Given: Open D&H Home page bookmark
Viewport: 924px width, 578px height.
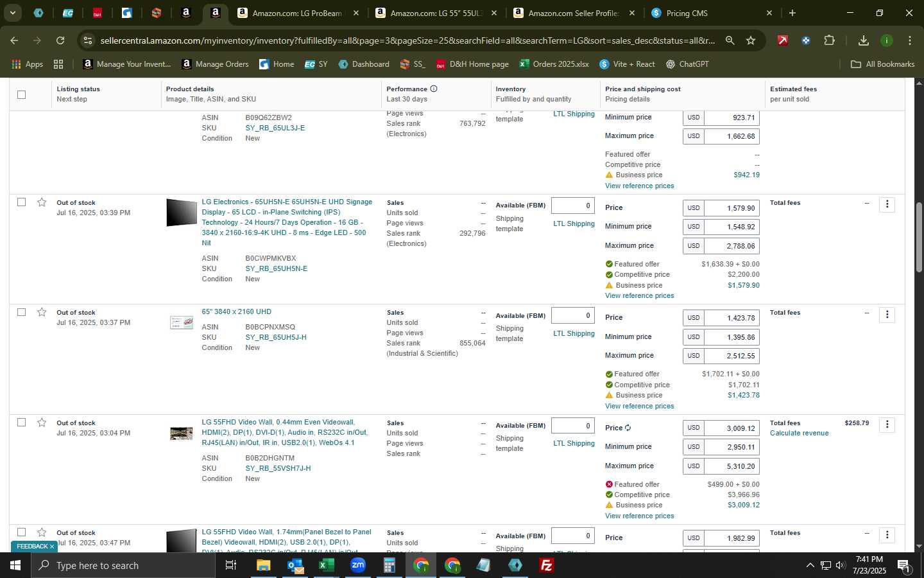Looking at the screenshot, I should (472, 64).
